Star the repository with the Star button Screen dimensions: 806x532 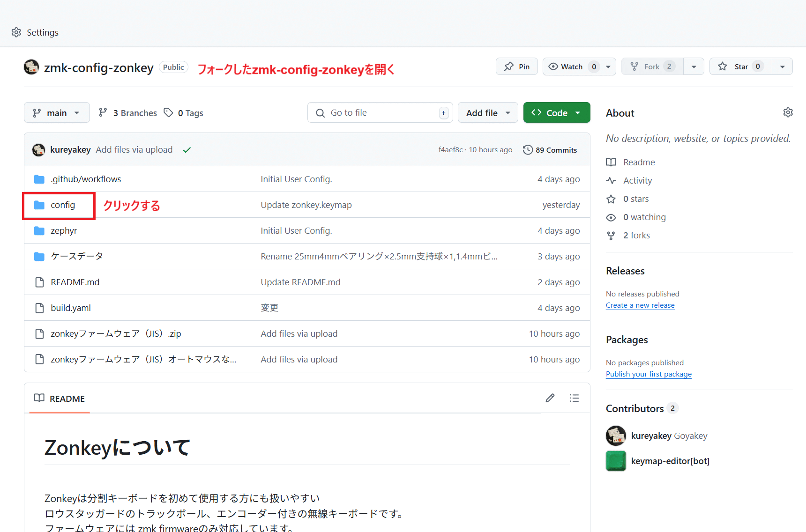(x=741, y=66)
